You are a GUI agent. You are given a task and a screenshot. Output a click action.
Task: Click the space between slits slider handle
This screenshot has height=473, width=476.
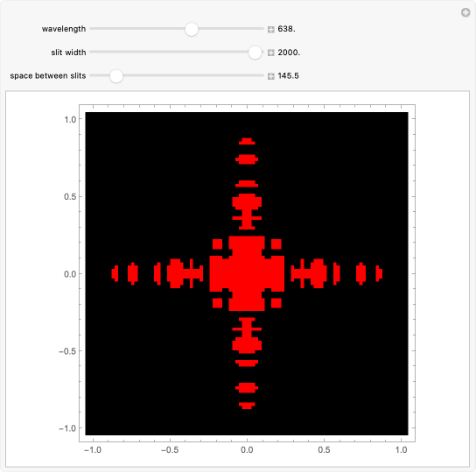[x=116, y=76]
